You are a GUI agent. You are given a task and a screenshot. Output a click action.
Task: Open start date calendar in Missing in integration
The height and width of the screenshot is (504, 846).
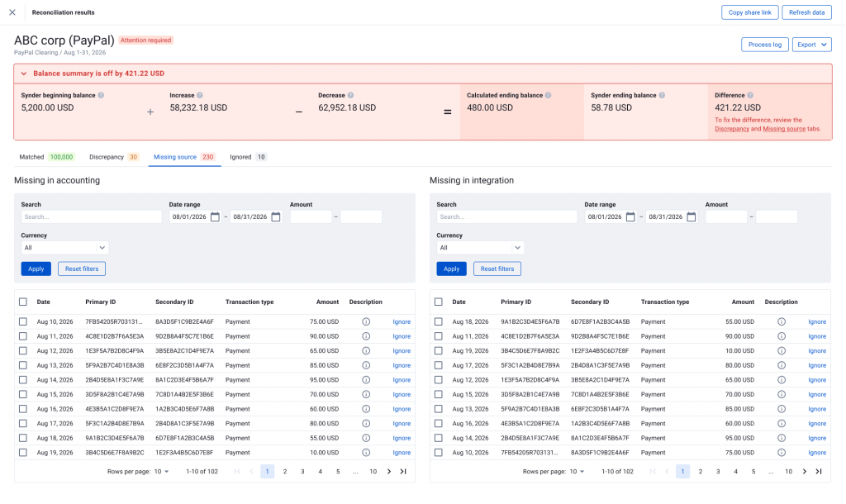click(x=630, y=216)
